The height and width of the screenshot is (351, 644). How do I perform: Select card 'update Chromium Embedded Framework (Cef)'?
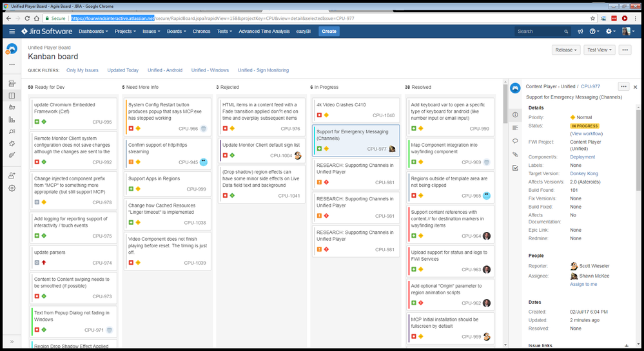coord(73,113)
